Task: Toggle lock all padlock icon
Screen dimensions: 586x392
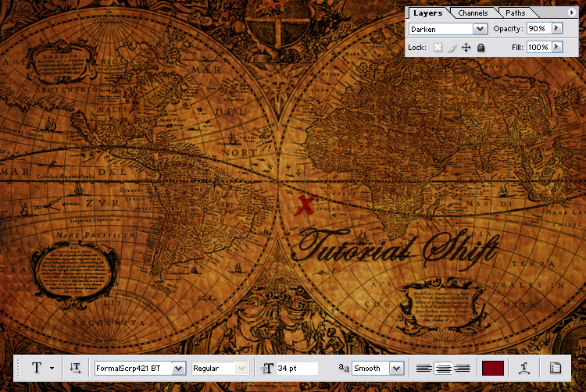Action: pyautogui.click(x=481, y=48)
